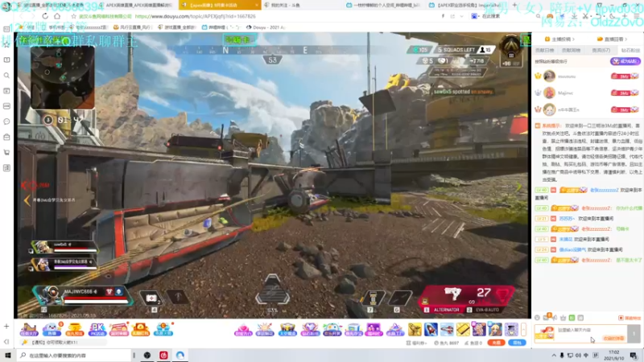
Task: Switch to 钻石粉丝 tab
Action: coord(630,50)
